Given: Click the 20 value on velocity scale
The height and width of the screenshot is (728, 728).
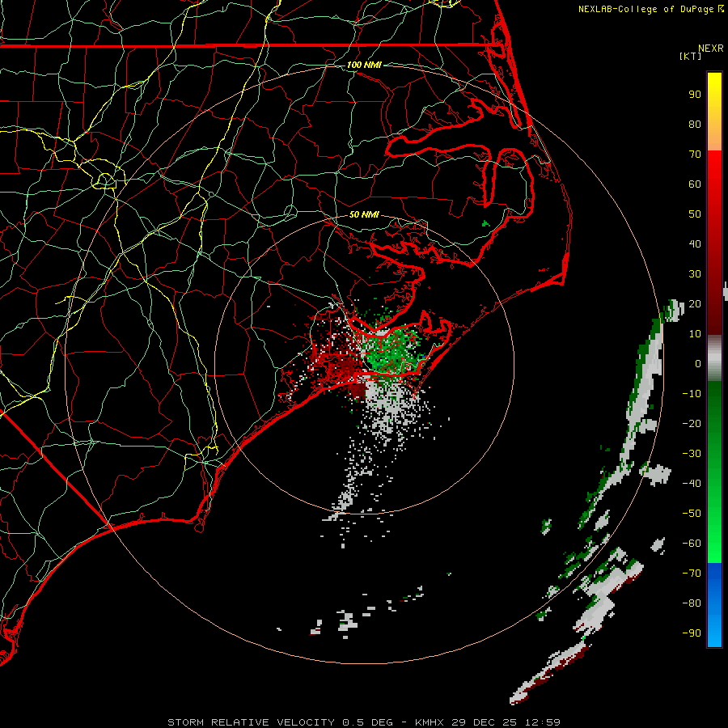Looking at the screenshot, I should (695, 304).
